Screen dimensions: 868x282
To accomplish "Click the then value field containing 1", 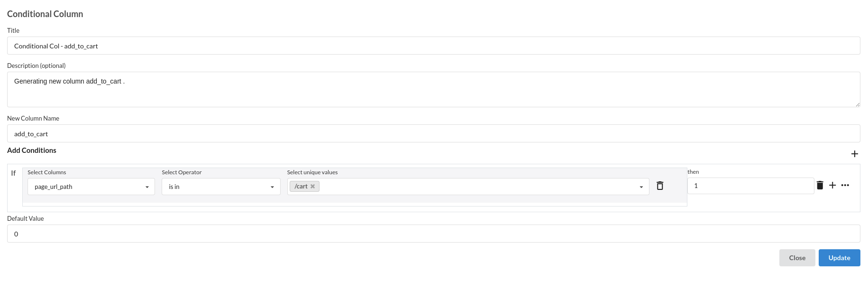I will (x=750, y=186).
